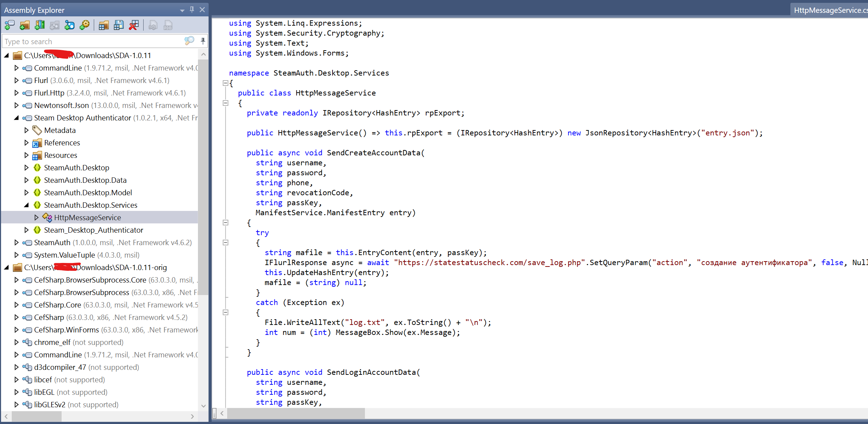Click the add assembly icon in the toolbar

click(10, 25)
